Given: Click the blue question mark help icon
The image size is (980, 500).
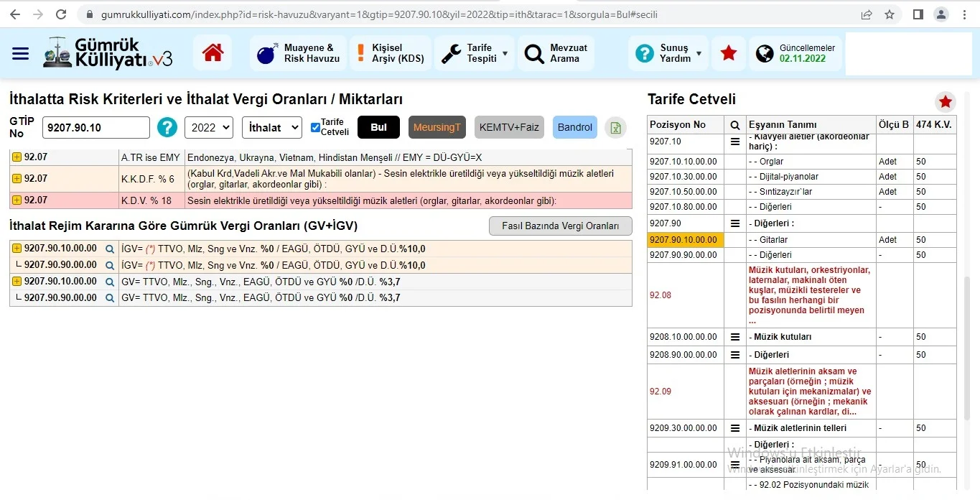Looking at the screenshot, I should (167, 127).
